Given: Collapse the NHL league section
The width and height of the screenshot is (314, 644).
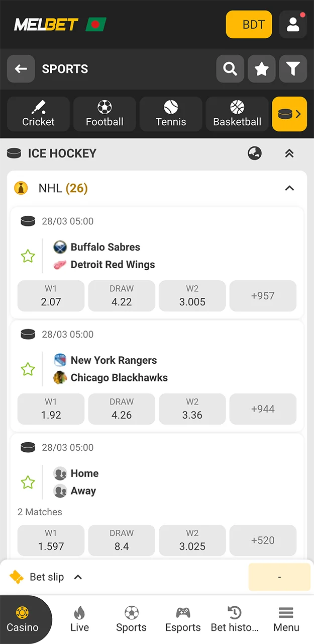Looking at the screenshot, I should (289, 188).
